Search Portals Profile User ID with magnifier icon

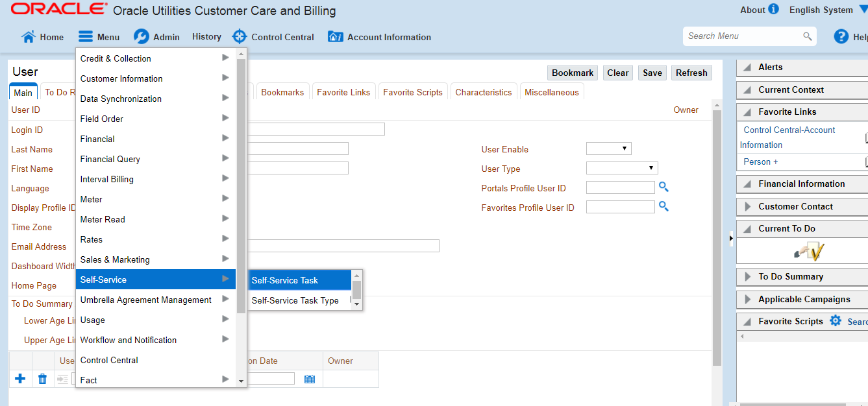[x=663, y=187]
